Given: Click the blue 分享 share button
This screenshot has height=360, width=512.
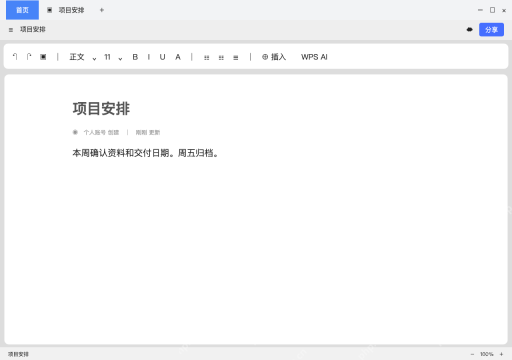Looking at the screenshot, I should [491, 30].
